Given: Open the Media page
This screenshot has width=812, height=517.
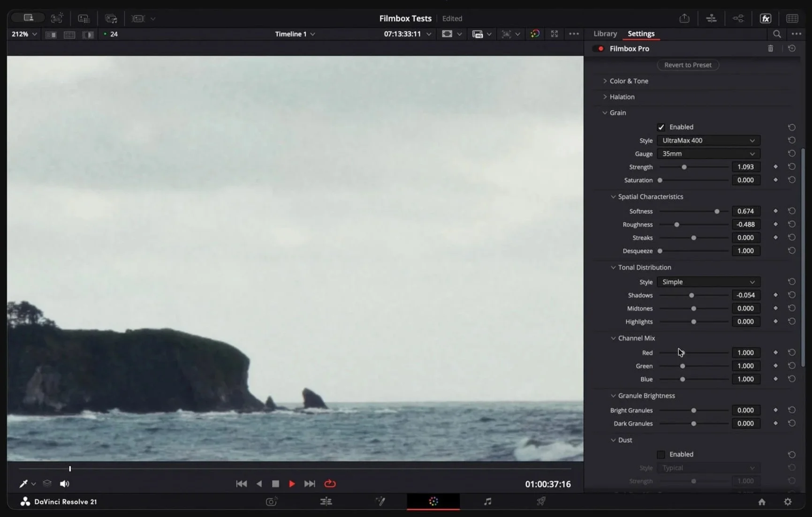Looking at the screenshot, I should pos(272,502).
